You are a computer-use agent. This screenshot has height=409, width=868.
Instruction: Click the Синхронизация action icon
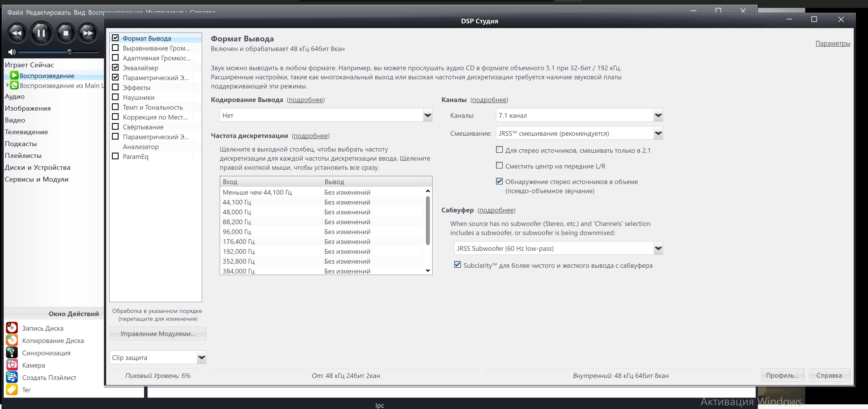[x=12, y=353]
